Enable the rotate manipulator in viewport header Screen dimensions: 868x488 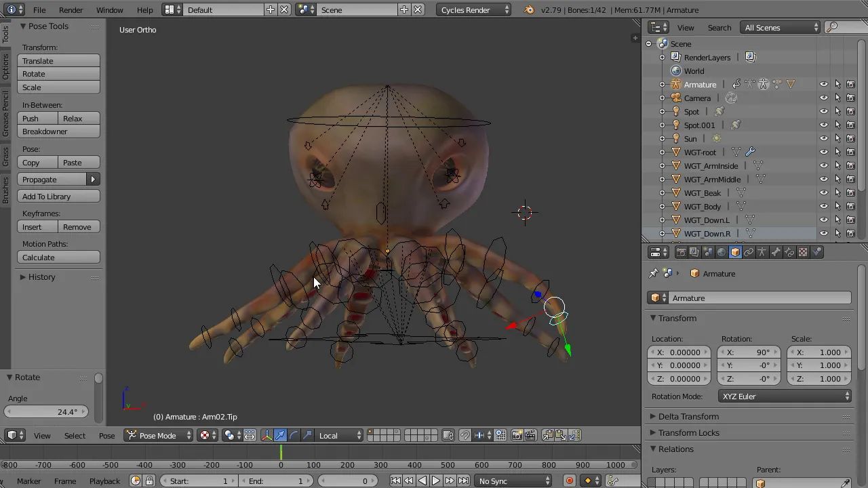coord(294,435)
